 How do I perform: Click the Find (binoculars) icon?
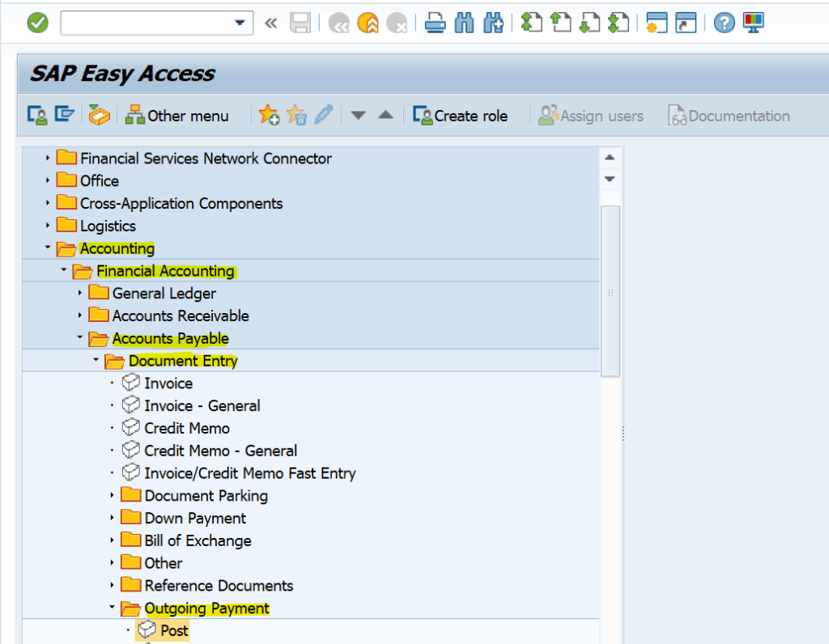[464, 23]
